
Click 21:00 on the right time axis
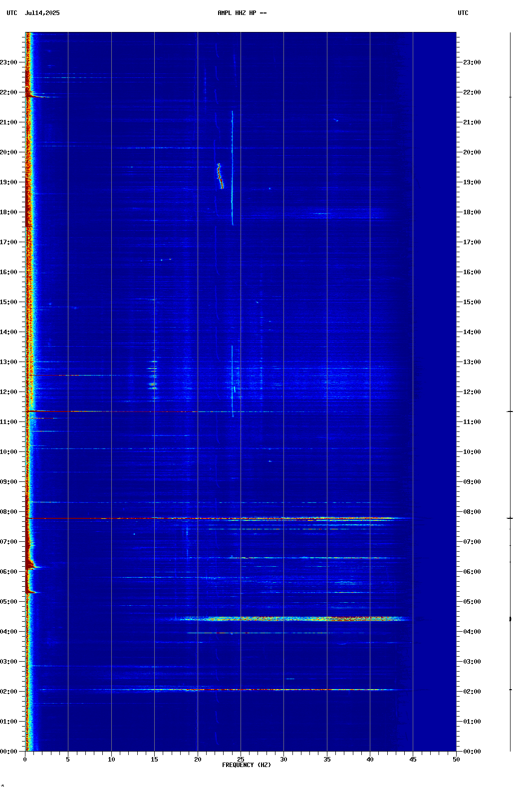pyautogui.click(x=472, y=122)
